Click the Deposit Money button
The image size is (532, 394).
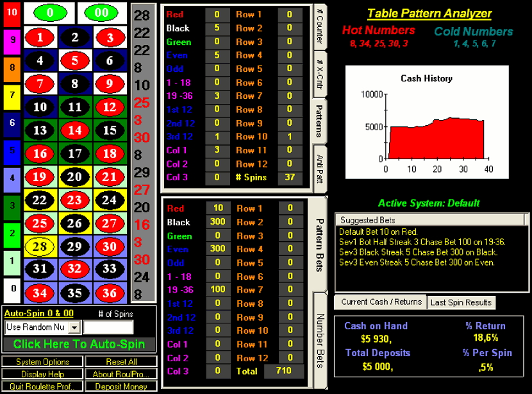[121, 386]
